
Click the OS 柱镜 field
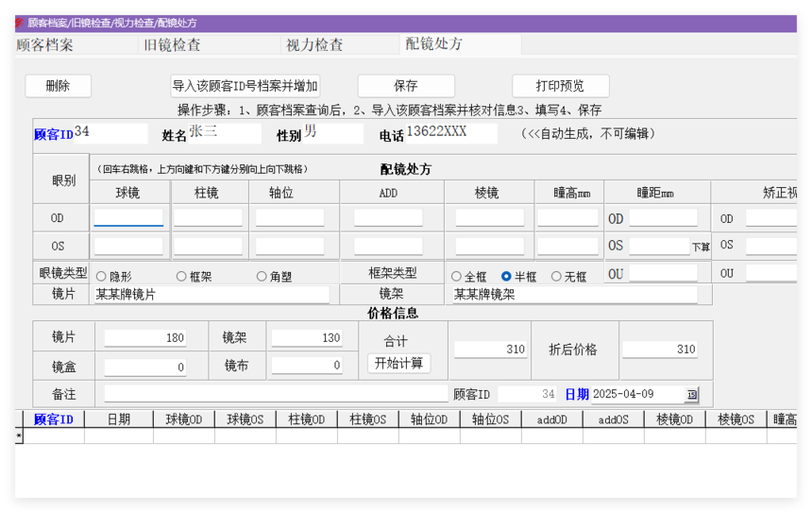(208, 247)
